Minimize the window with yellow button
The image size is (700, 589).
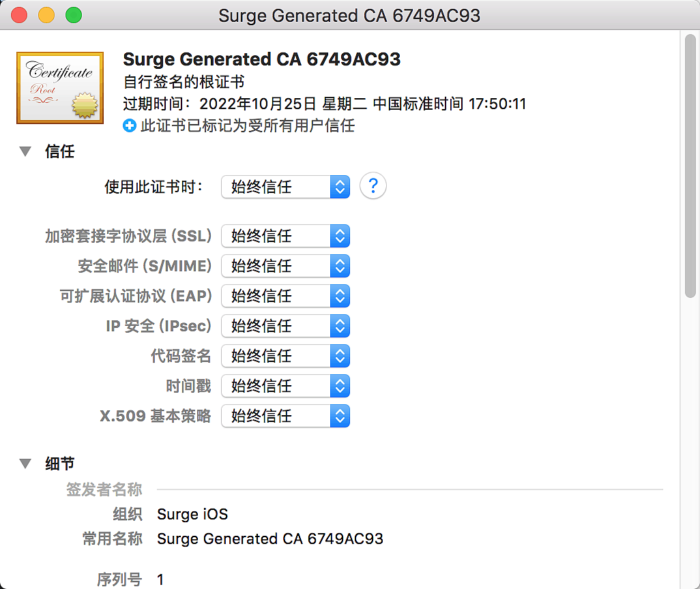(46, 15)
